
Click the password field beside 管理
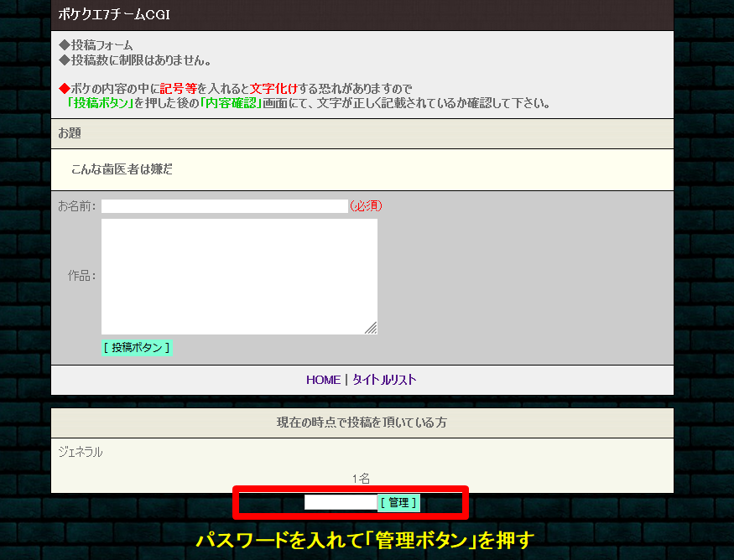tap(341, 502)
